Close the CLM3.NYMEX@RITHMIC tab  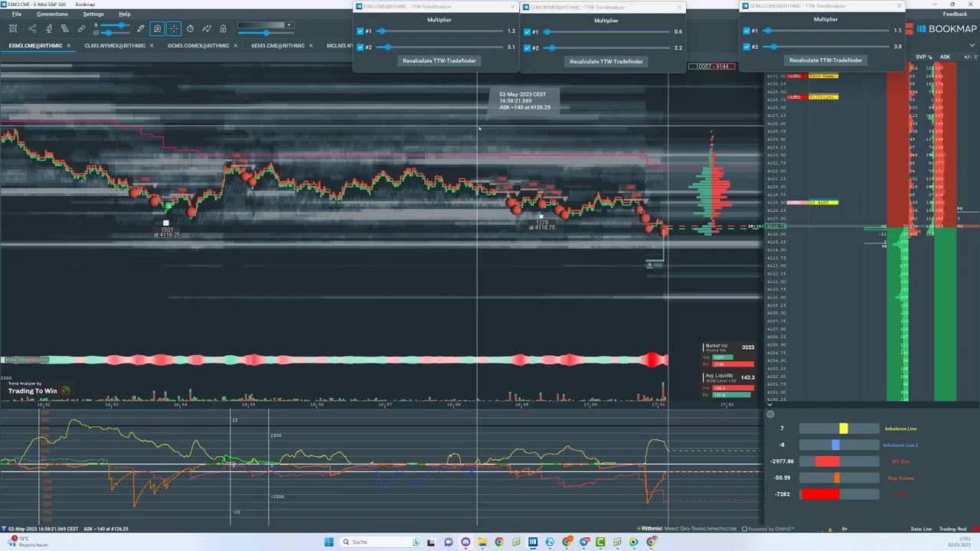[152, 45]
